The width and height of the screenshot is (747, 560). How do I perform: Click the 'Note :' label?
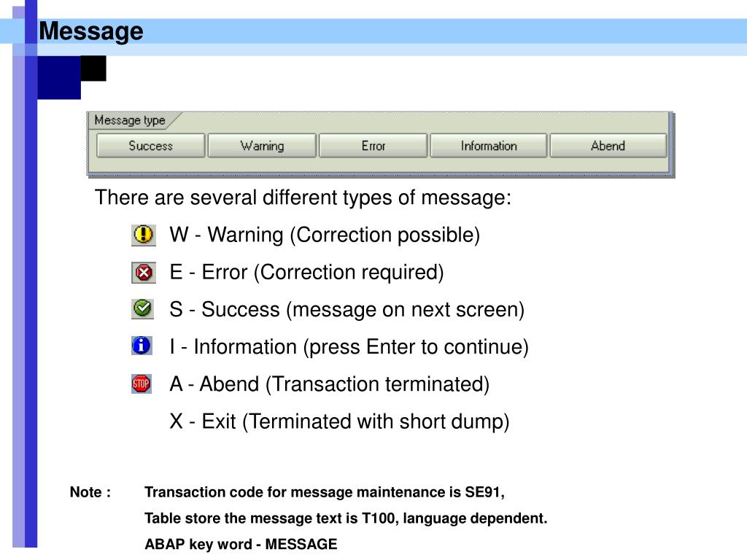click(x=90, y=492)
